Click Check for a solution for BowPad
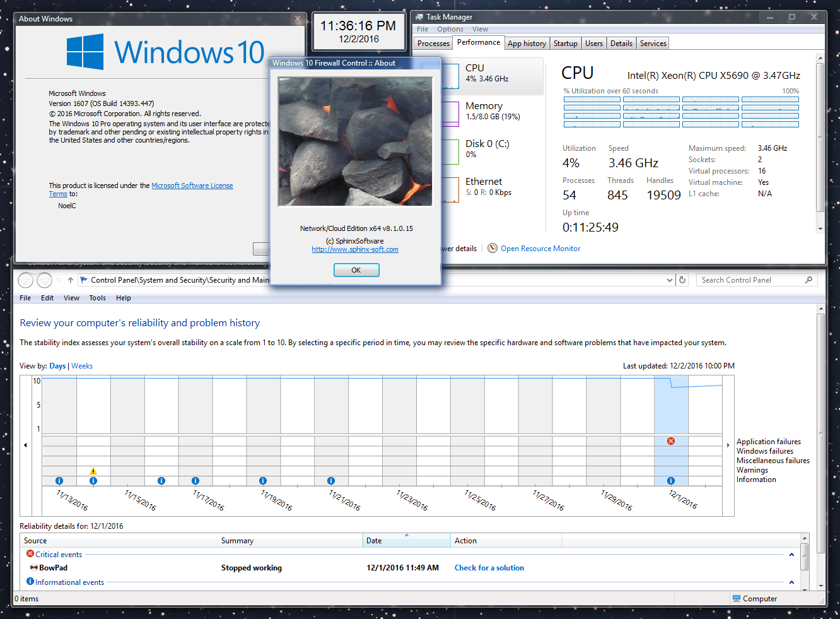This screenshot has height=619, width=840. coord(489,568)
